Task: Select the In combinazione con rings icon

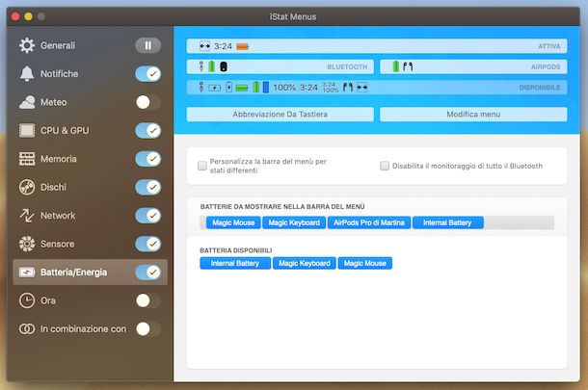Action: (x=27, y=329)
